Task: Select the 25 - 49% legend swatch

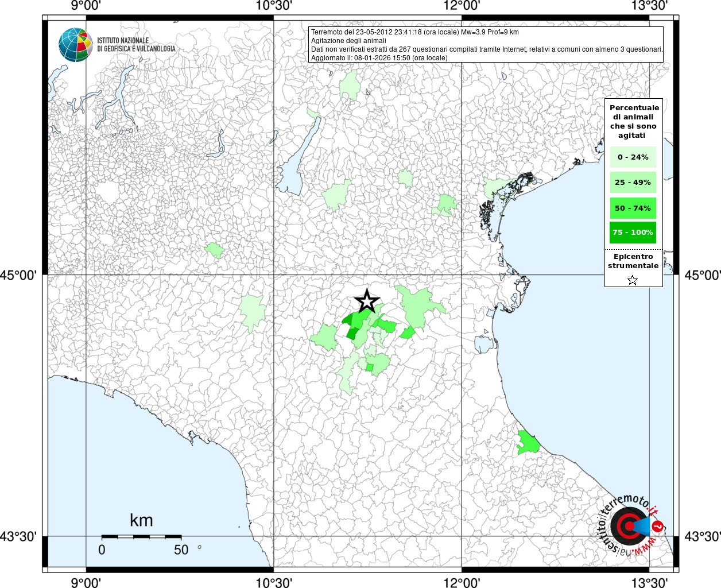Action: click(x=633, y=182)
